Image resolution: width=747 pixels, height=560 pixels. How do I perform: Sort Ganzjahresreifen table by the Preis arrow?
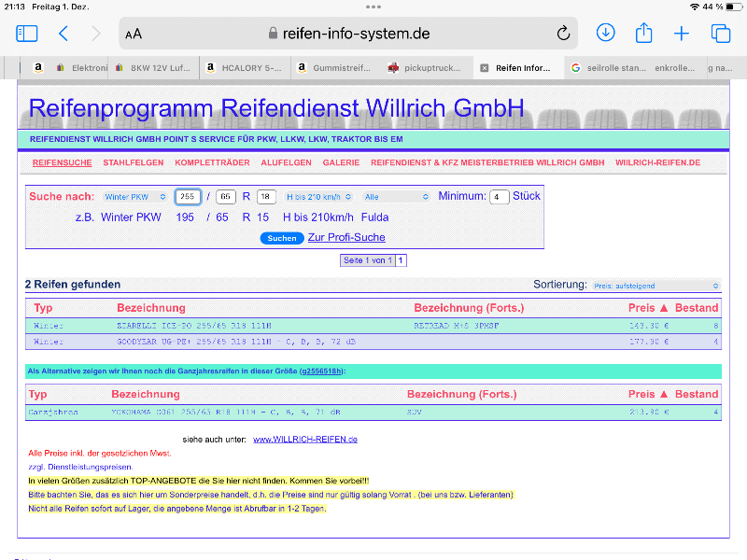point(664,394)
